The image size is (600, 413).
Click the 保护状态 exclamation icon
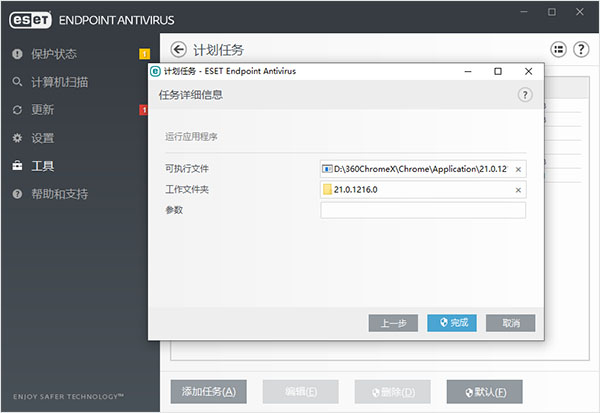coord(17,54)
